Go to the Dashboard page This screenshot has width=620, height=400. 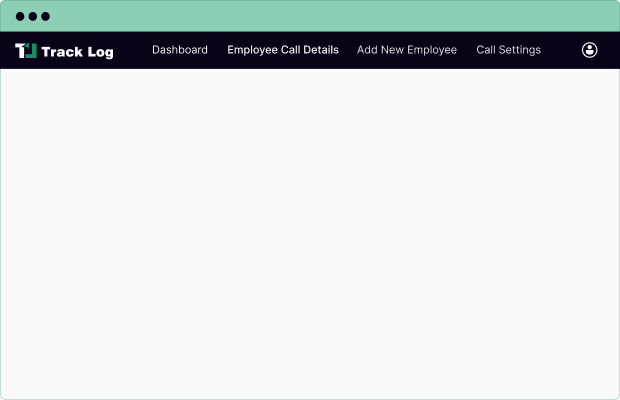(180, 50)
